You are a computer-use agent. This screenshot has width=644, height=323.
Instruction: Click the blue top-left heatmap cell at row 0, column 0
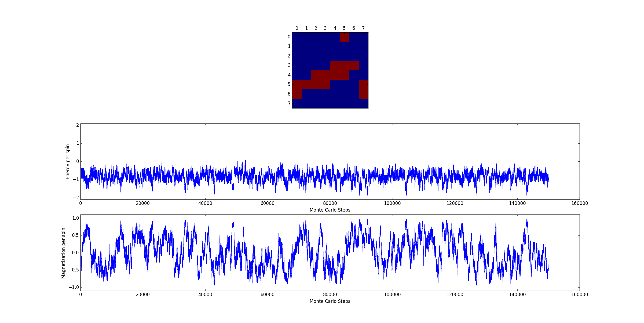click(x=297, y=37)
